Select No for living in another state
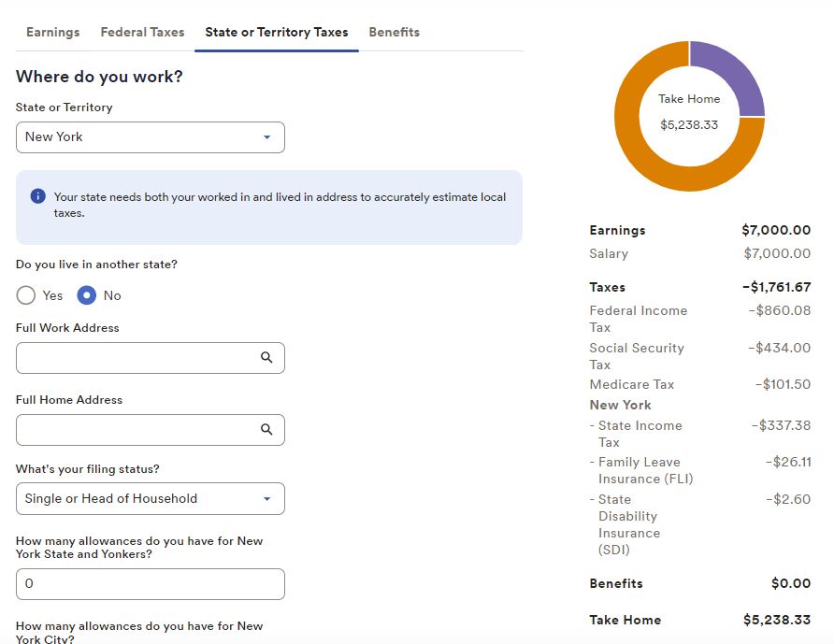Image resolution: width=834 pixels, height=644 pixels. pyautogui.click(x=87, y=295)
